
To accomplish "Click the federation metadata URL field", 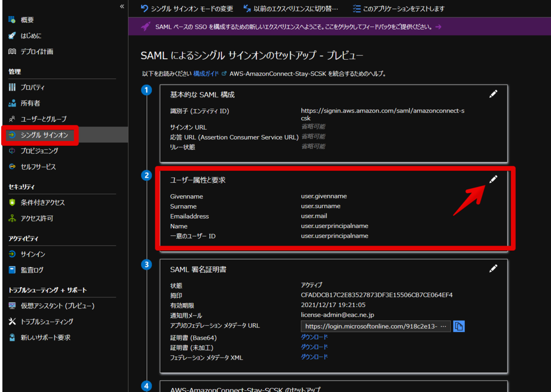I will [x=376, y=326].
